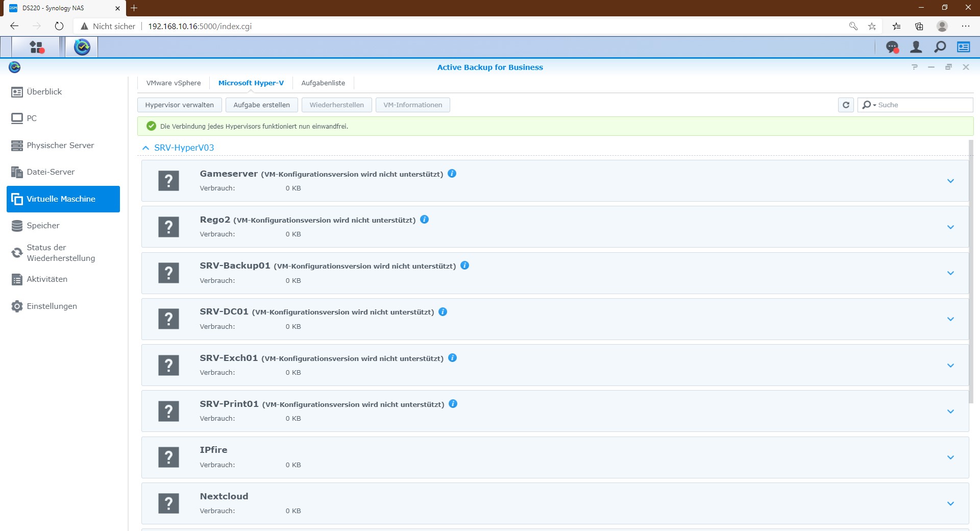Click info icon beside SRV-Print01
The image size is (980, 531).
(x=453, y=404)
